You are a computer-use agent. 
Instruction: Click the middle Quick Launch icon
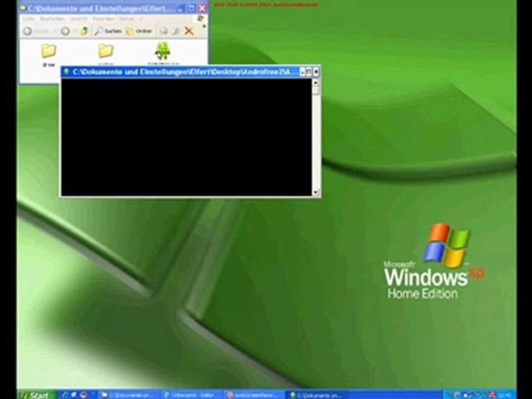pos(74,395)
